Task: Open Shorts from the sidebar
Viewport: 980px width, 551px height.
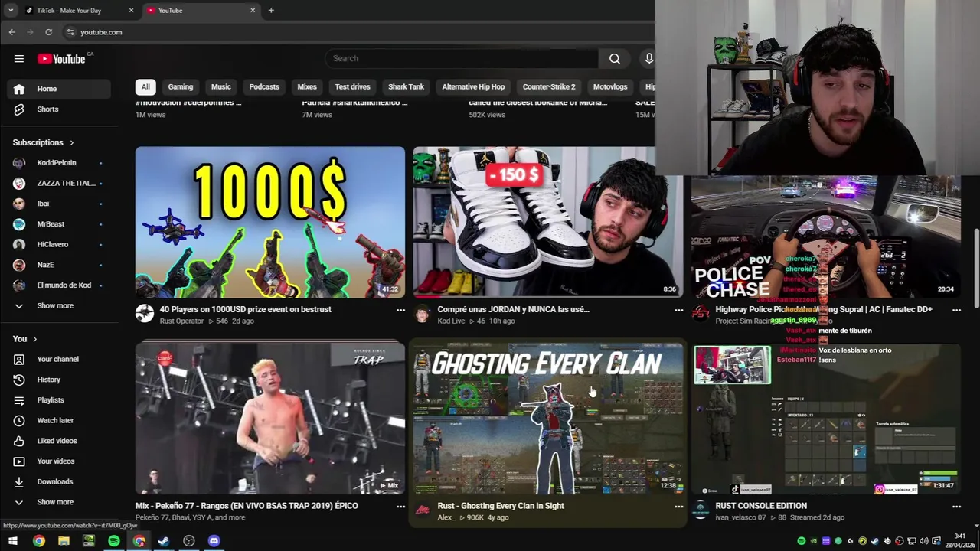Action: pyautogui.click(x=60, y=109)
